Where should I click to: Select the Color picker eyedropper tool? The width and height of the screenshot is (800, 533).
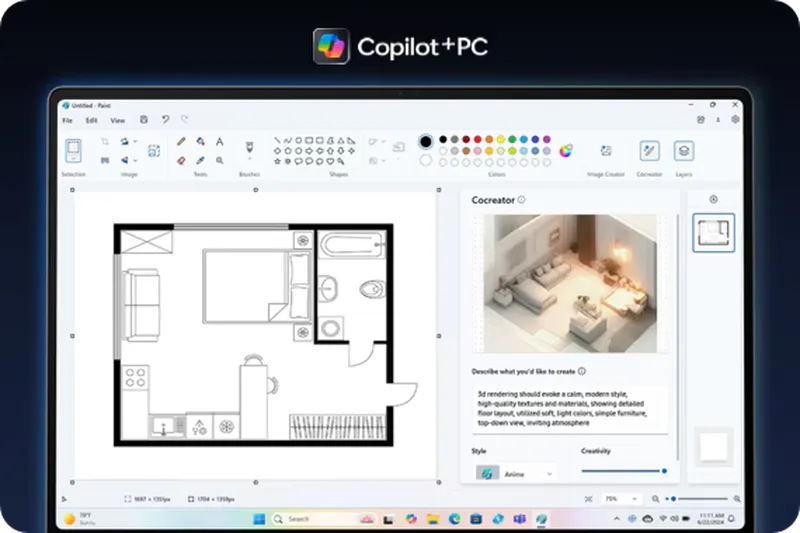pyautogui.click(x=200, y=159)
